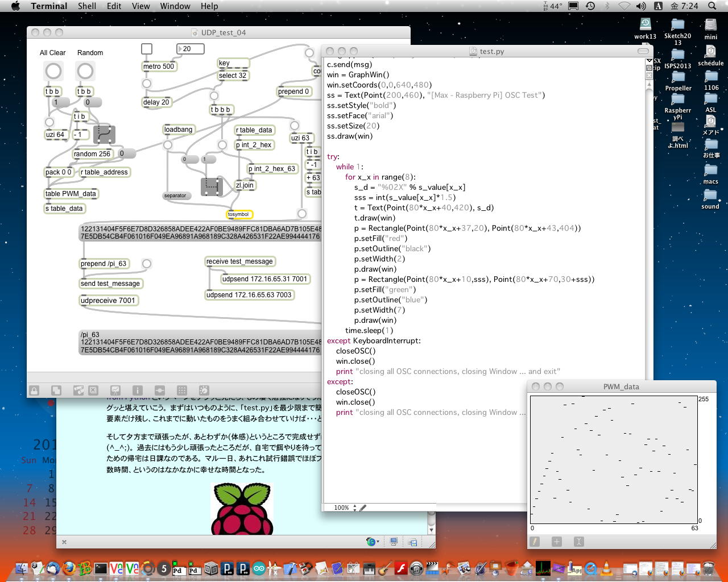
Task: Click the presentation mode icon in patcher toolbar
Action: pos(115,390)
